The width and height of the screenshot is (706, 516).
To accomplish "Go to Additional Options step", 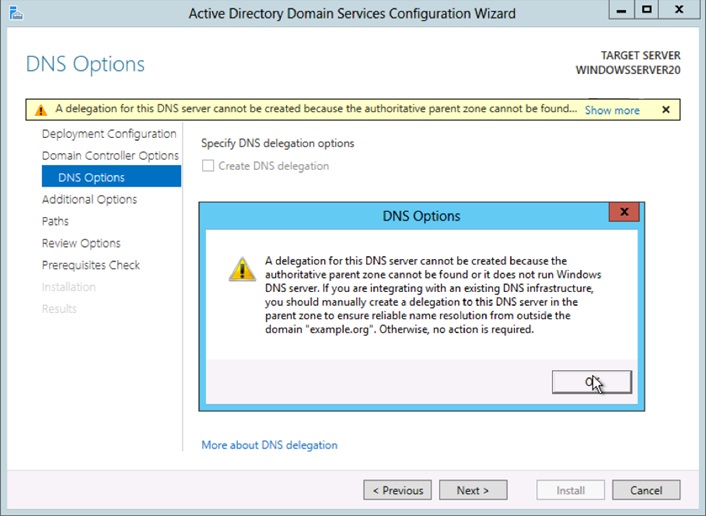I will point(89,199).
